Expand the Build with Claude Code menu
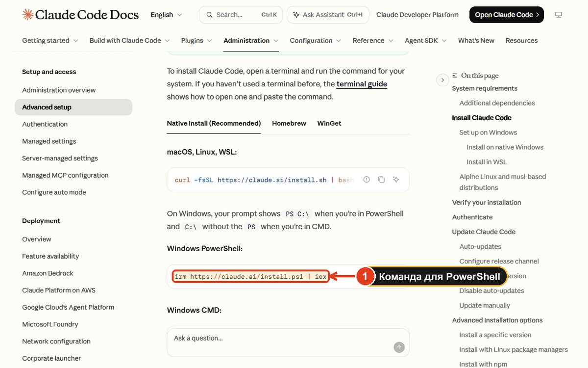 point(129,40)
